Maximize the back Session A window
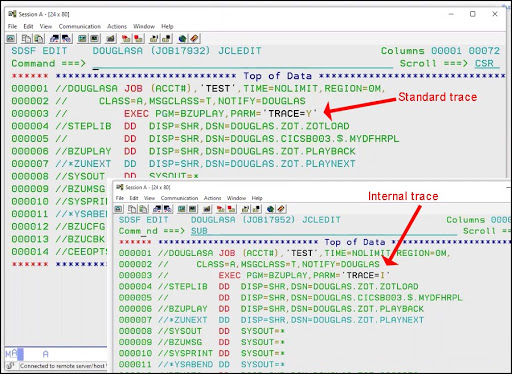The height and width of the screenshot is (374, 512). click(x=473, y=14)
